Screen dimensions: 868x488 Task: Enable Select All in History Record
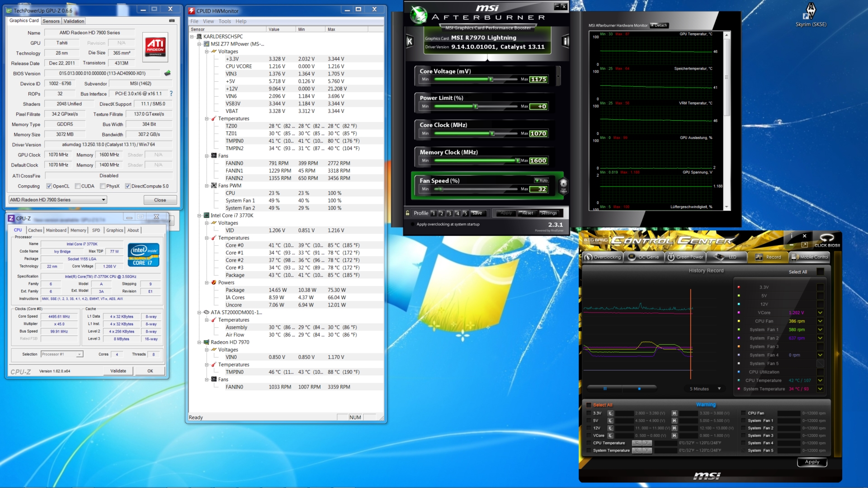(820, 272)
